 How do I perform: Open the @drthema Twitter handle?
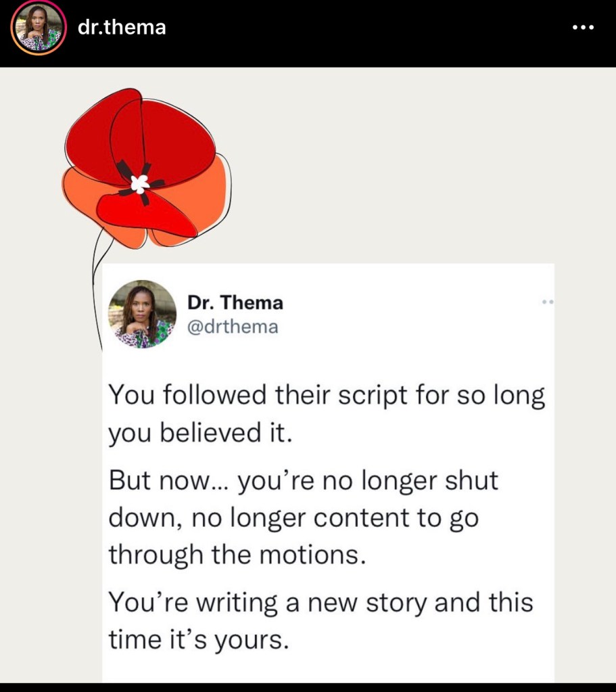[233, 327]
